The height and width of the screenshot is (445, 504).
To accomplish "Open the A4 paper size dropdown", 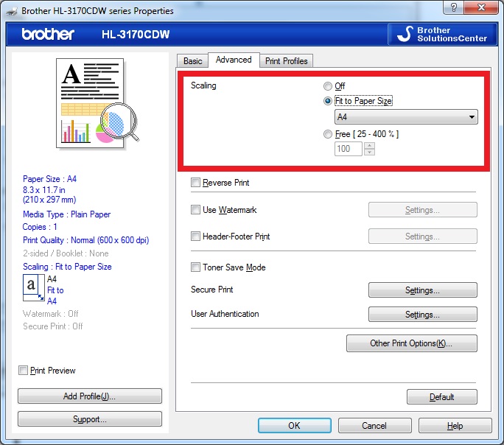I will pos(406,117).
